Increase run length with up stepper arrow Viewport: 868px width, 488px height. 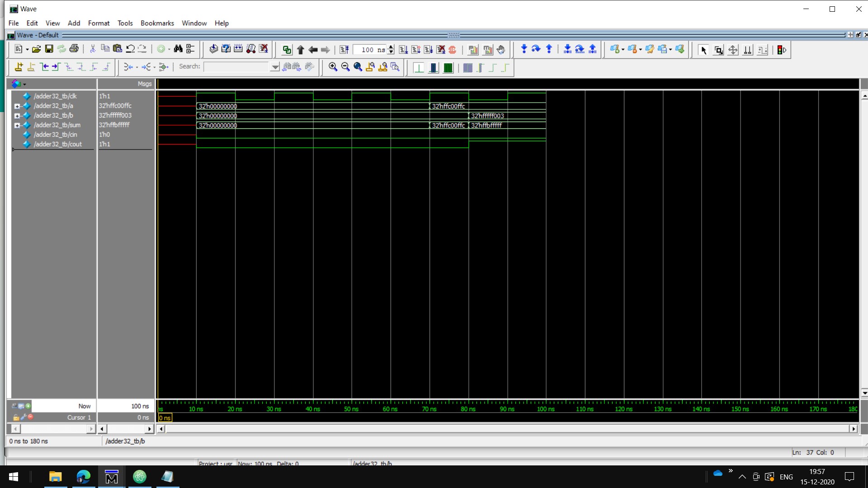pos(391,47)
